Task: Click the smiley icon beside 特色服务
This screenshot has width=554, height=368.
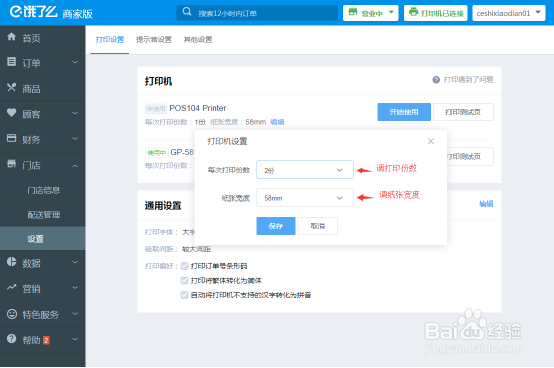Action: [x=12, y=314]
